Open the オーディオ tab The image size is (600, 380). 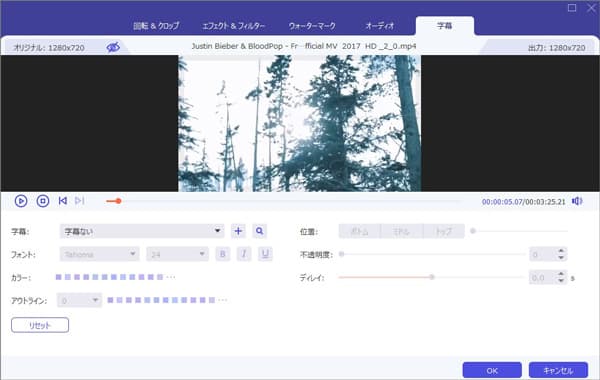(379, 26)
